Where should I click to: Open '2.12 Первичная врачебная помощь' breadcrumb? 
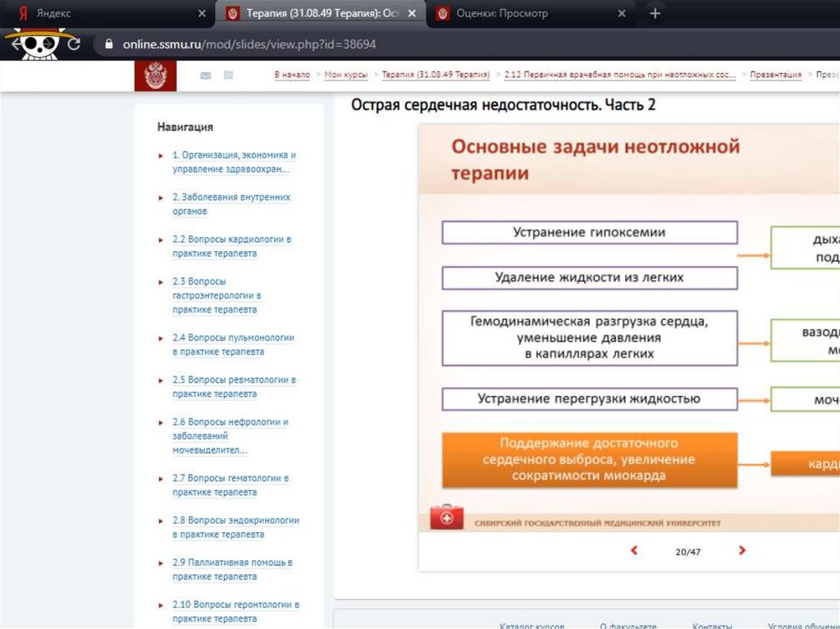(x=620, y=75)
